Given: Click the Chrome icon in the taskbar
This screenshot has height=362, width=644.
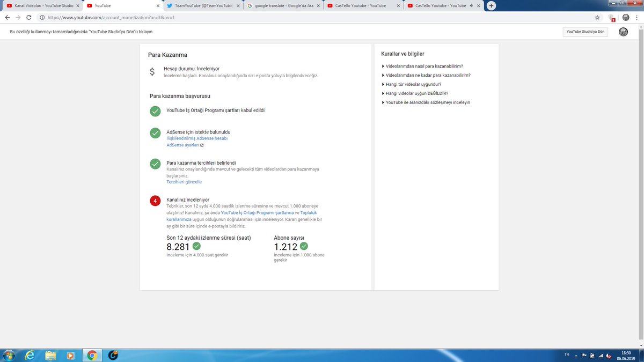Looking at the screenshot, I should click(92, 355).
